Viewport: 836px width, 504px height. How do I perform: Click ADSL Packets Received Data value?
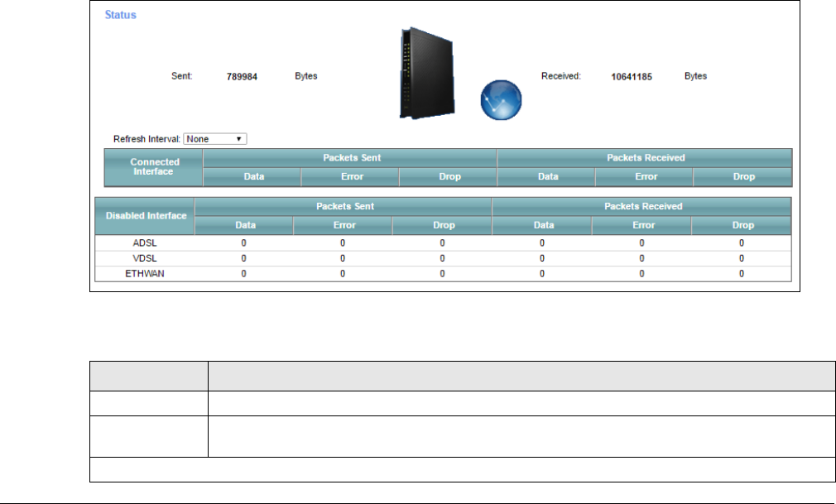pos(542,243)
